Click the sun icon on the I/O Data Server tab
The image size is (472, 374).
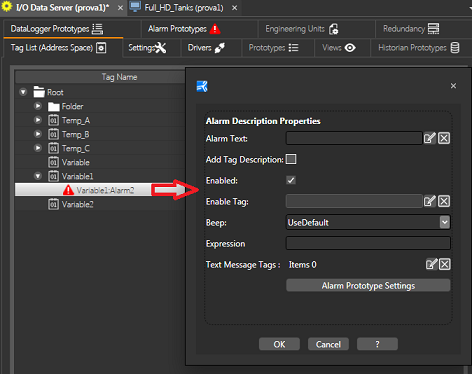[7, 7]
